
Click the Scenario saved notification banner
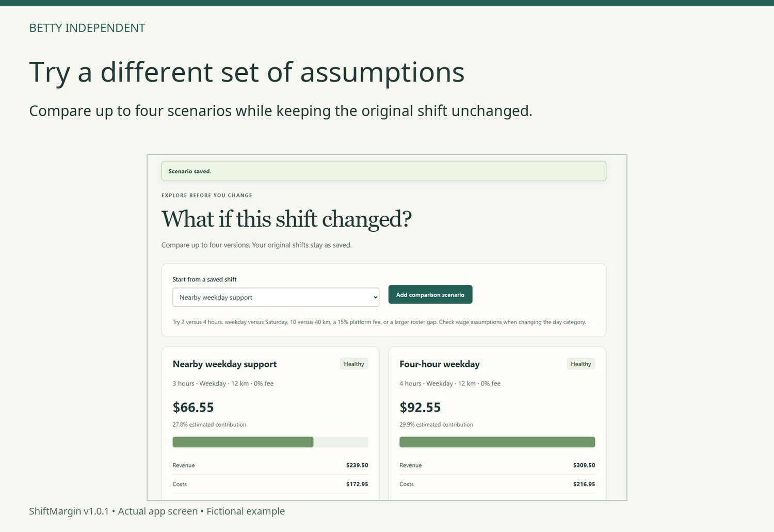click(x=384, y=171)
